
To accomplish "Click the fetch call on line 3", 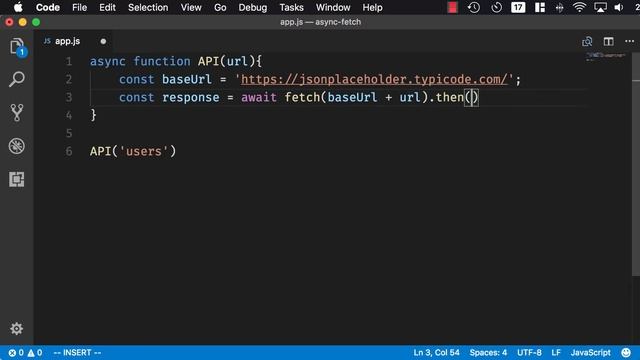I will pos(302,98).
